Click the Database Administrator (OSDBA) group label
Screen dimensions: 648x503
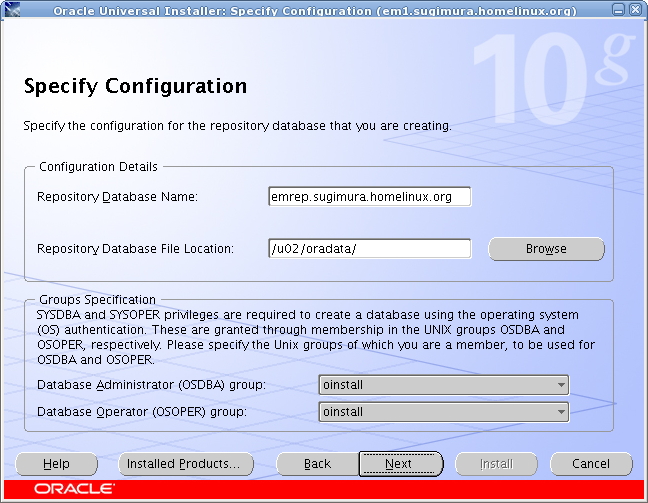151,385
